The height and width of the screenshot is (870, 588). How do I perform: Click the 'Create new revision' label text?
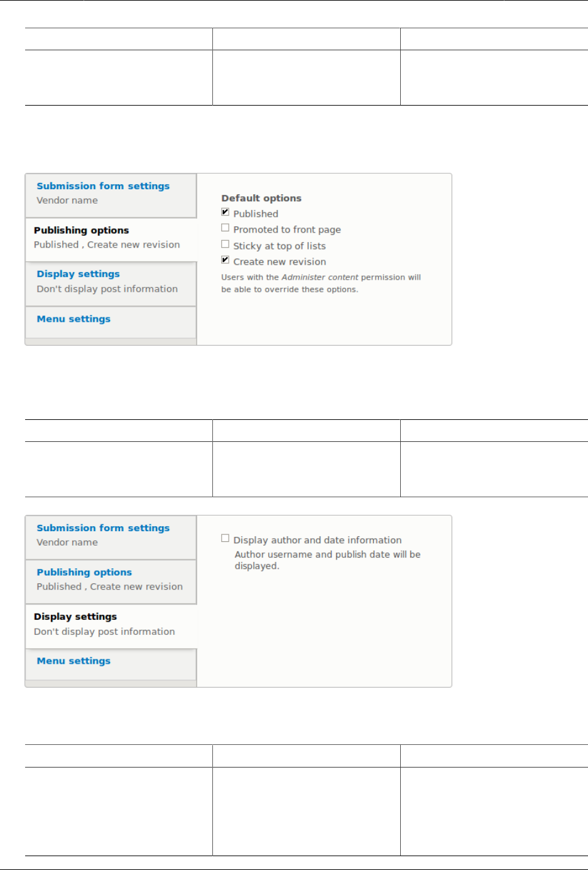point(280,262)
